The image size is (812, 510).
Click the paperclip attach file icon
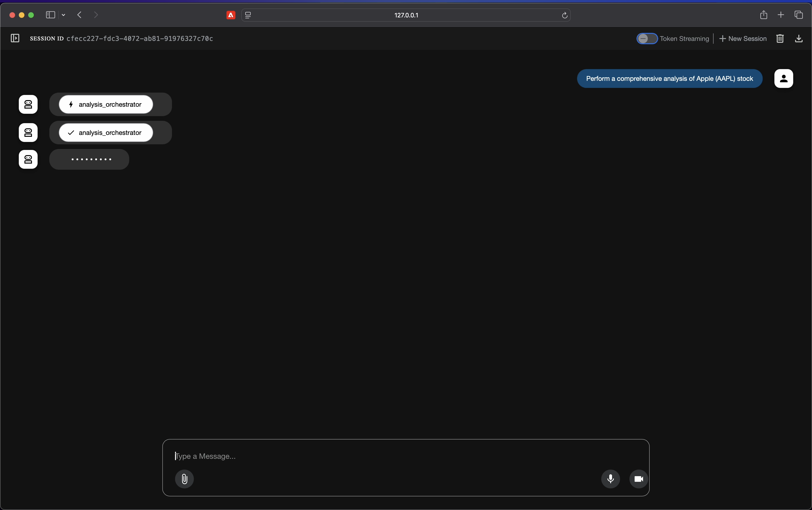click(184, 479)
